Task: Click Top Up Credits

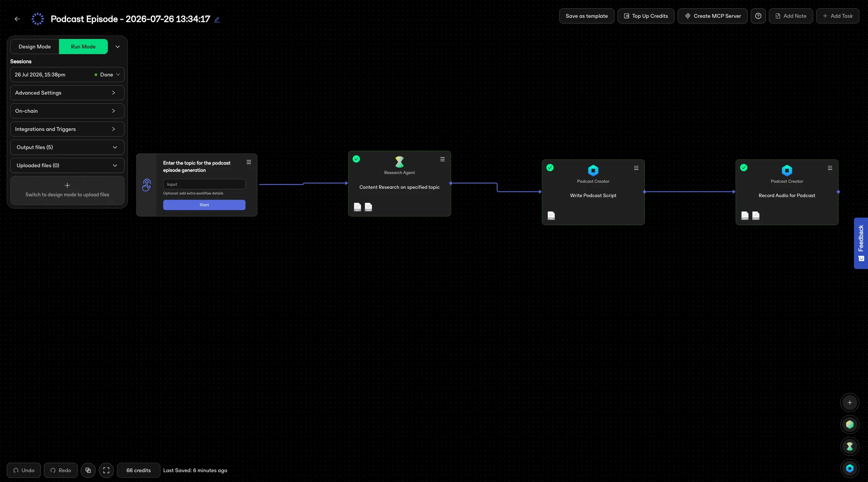Action: tap(646, 16)
